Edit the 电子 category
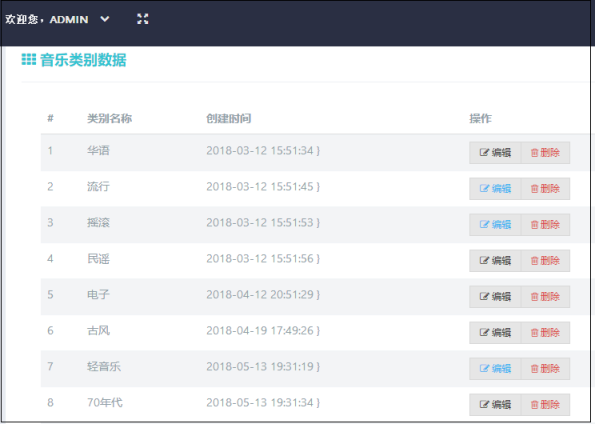Screen dimensions: 596x425 (495, 297)
